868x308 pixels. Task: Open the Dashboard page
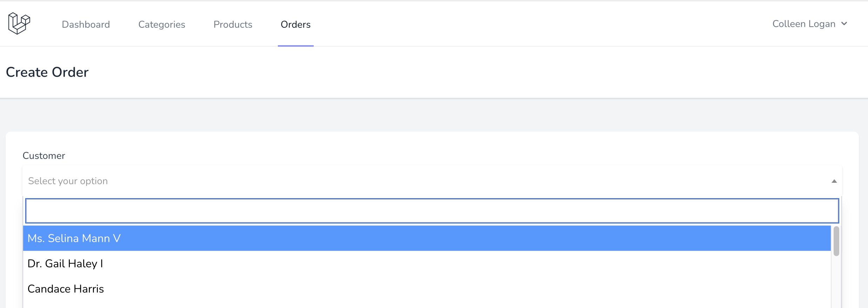click(86, 24)
